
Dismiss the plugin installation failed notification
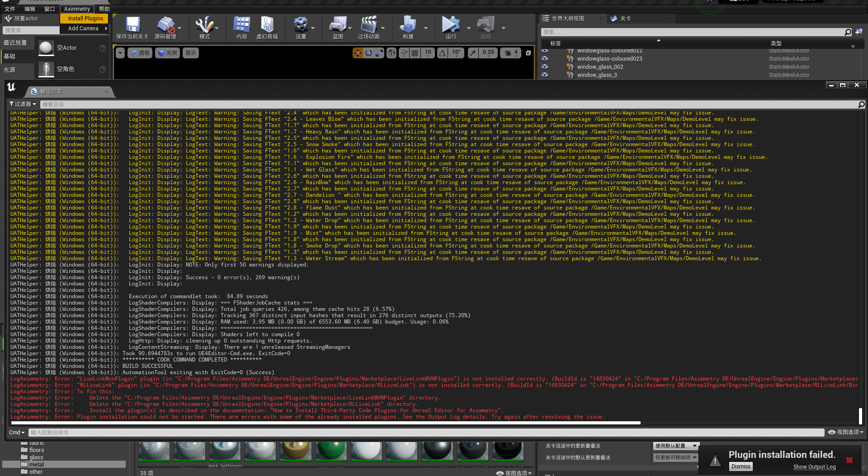[x=741, y=466]
